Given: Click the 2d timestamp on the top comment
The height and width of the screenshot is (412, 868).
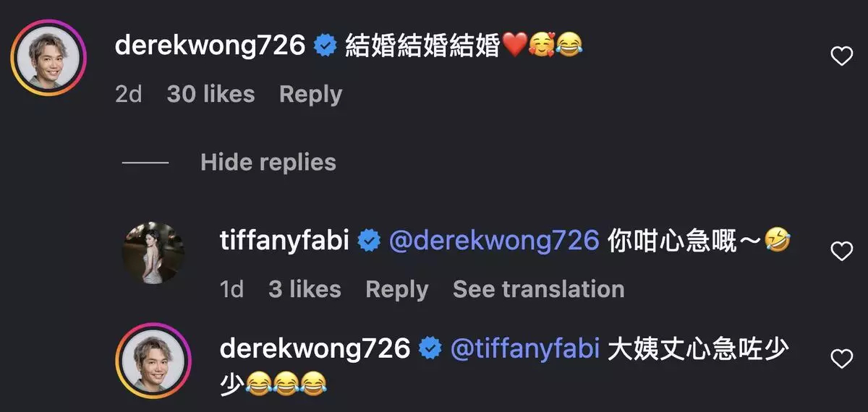Looking at the screenshot, I should (x=129, y=94).
